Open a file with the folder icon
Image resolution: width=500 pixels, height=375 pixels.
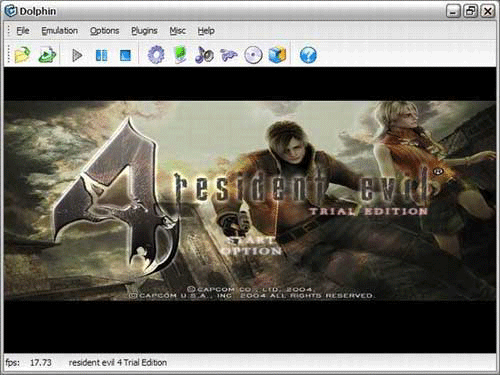23,55
